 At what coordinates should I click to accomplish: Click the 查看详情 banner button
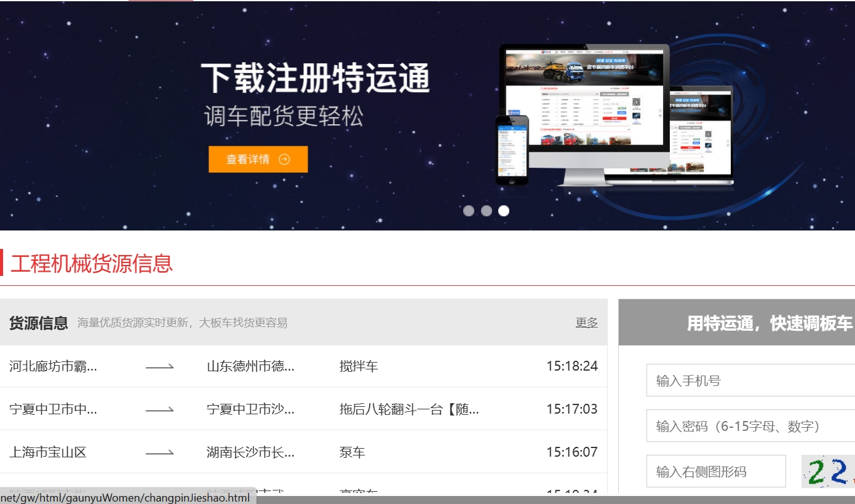point(258,159)
